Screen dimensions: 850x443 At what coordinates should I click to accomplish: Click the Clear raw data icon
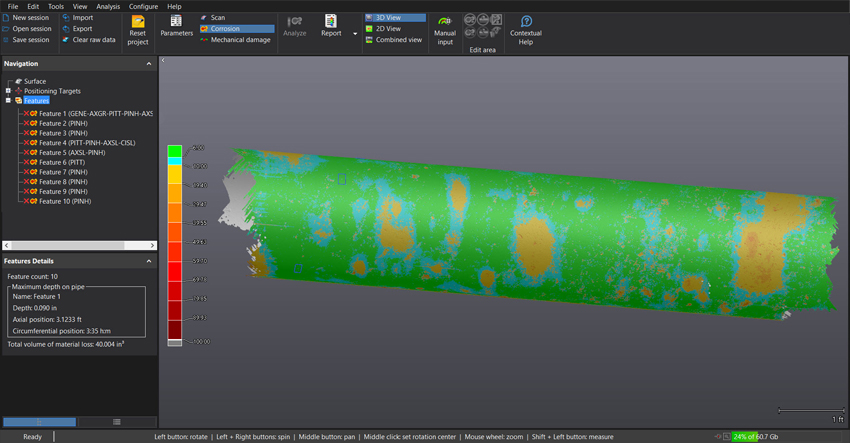tap(66, 40)
